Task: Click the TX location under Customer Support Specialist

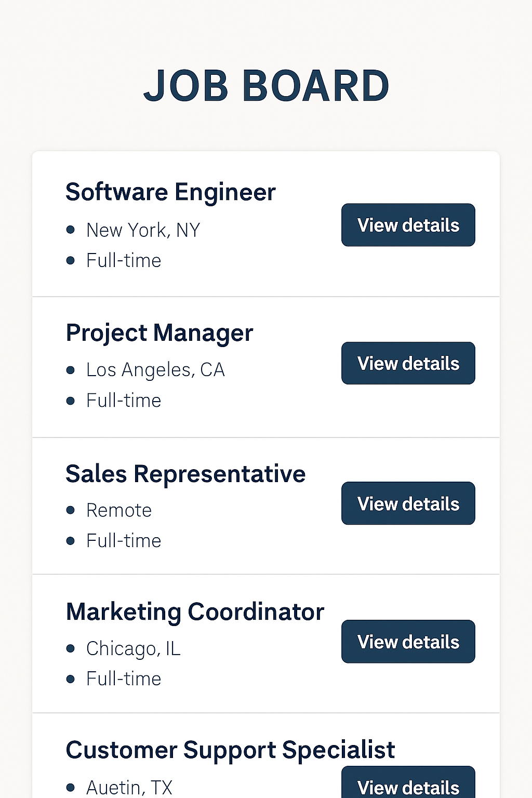Action: (129, 788)
